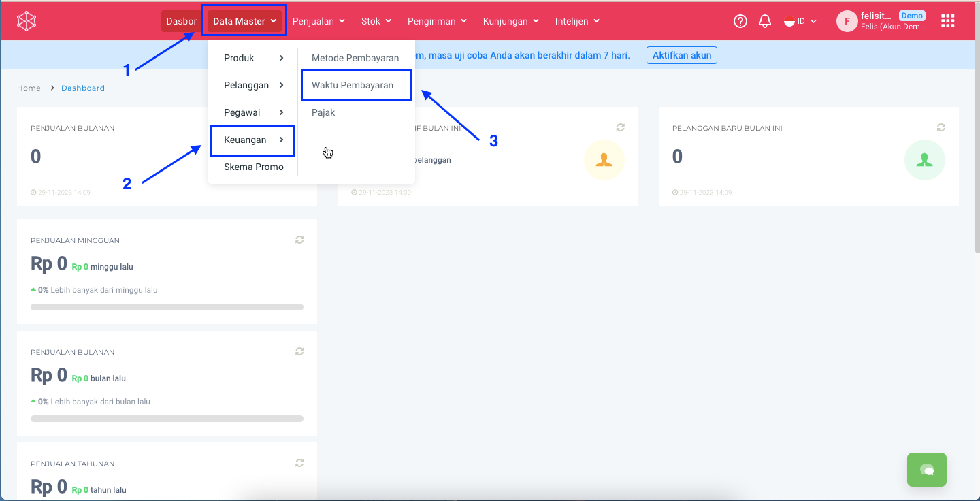Image resolution: width=980 pixels, height=501 pixels.
Task: Choose Skema Promo menu entry
Action: tap(253, 167)
